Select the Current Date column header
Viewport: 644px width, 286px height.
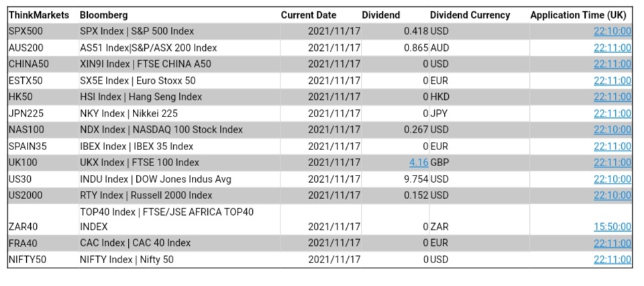point(309,15)
